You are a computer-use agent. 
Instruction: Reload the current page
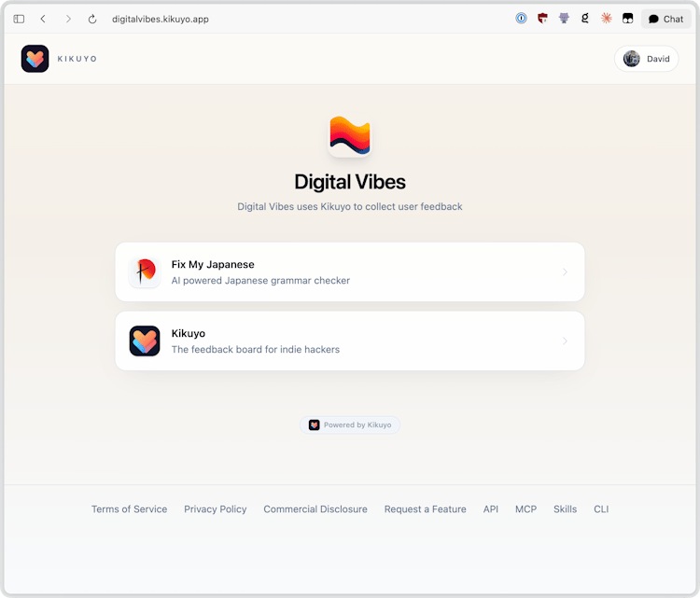coord(92,19)
